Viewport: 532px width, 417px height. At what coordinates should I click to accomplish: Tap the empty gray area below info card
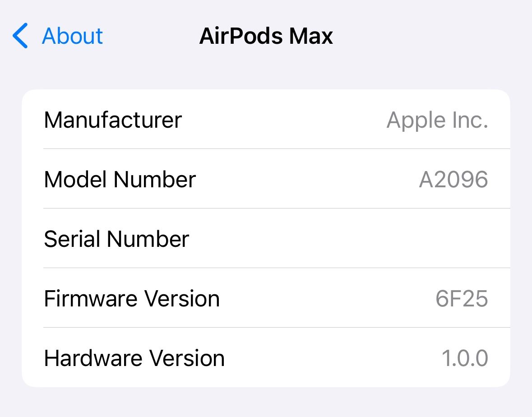pos(266,403)
